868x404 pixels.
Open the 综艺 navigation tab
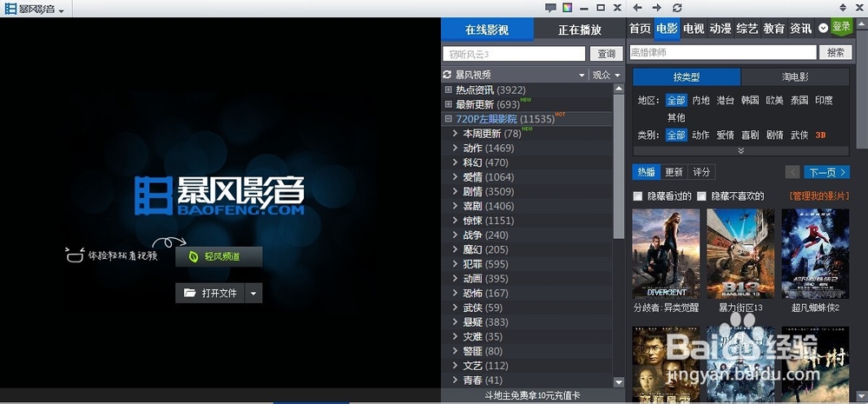[x=746, y=29]
